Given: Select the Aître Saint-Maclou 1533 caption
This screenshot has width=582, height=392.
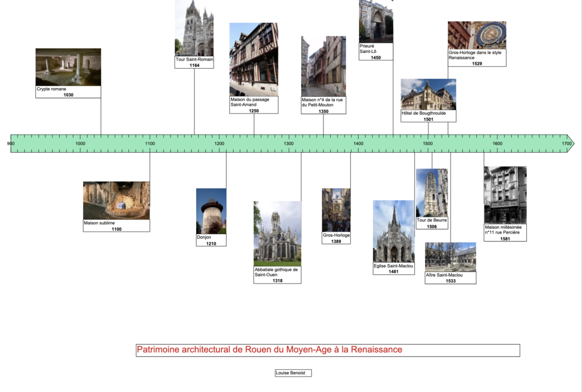Looking at the screenshot, I should point(450,278).
